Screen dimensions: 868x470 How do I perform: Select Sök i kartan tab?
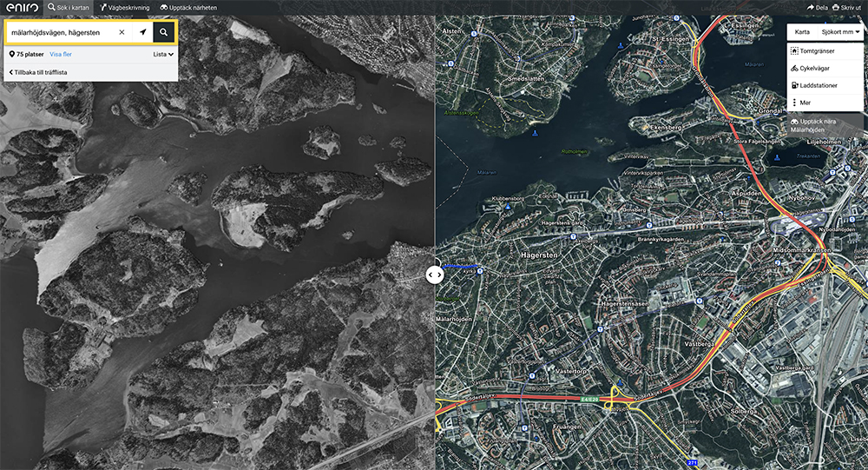pyautogui.click(x=68, y=8)
